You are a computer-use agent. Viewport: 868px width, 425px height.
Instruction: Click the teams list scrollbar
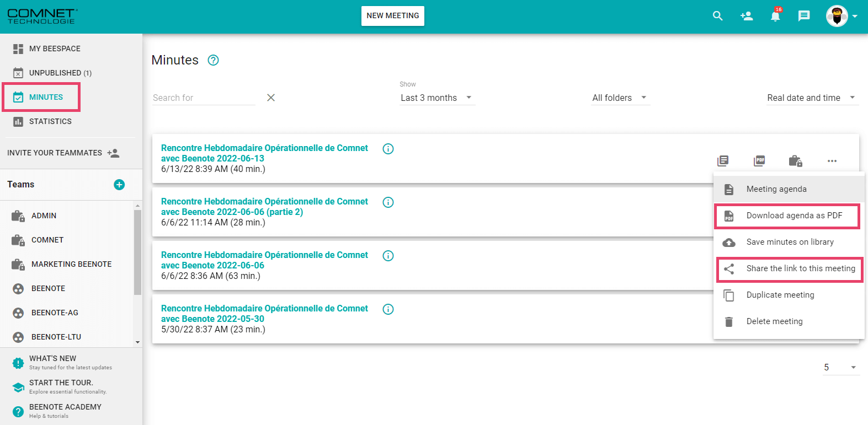pyautogui.click(x=137, y=252)
